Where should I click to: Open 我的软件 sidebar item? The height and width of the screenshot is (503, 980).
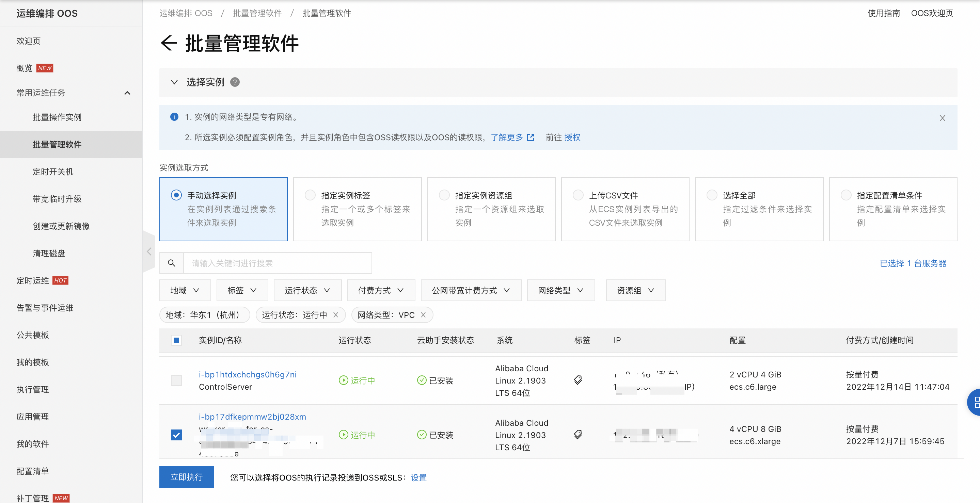(32, 444)
